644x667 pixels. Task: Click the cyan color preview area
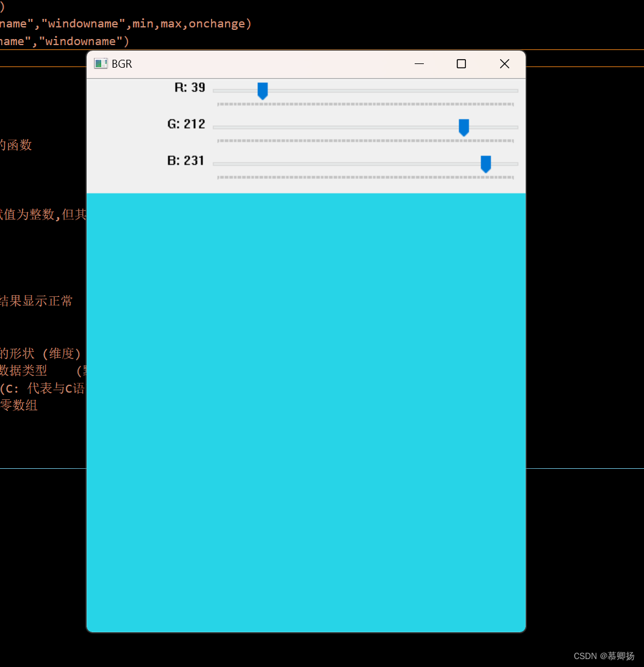click(x=306, y=412)
